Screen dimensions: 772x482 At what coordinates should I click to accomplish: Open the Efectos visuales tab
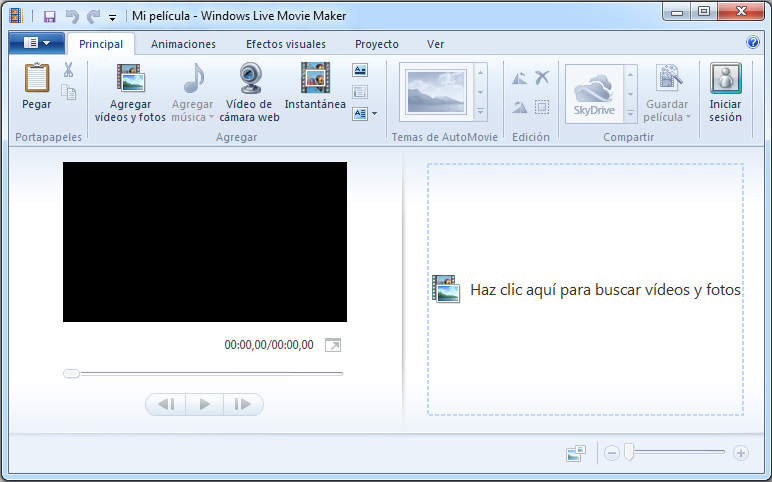coord(285,44)
